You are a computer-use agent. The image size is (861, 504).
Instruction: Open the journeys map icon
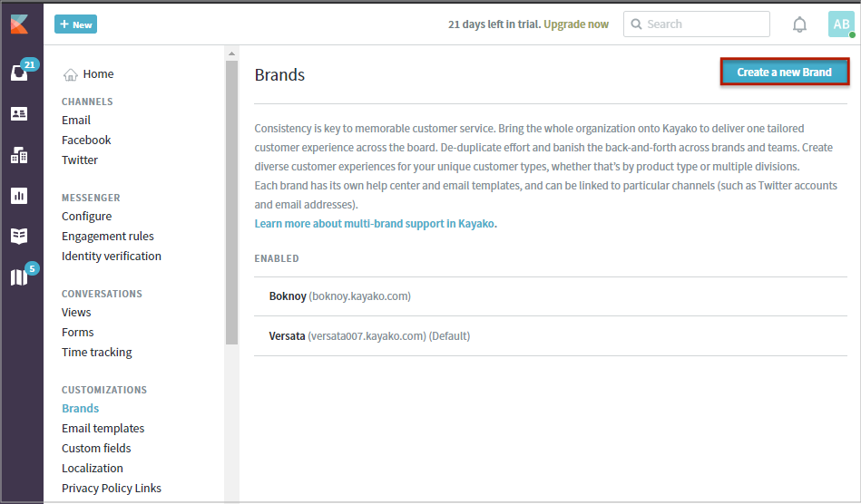(x=19, y=276)
